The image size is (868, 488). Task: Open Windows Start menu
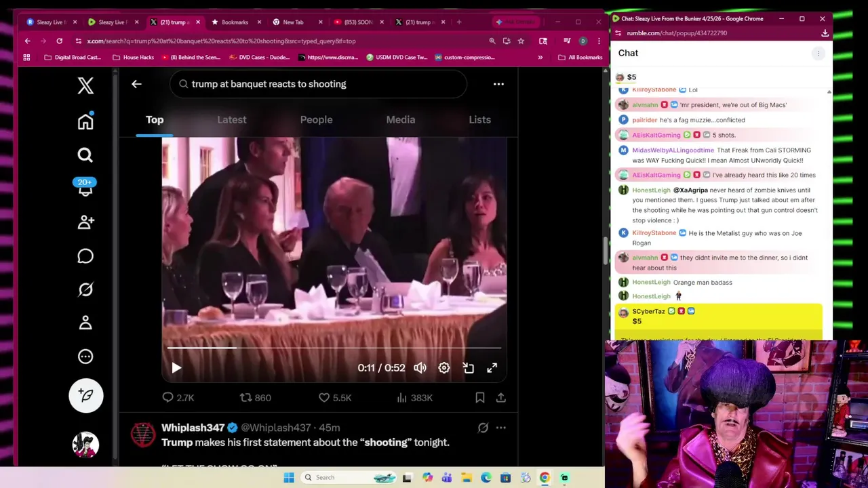(x=289, y=478)
